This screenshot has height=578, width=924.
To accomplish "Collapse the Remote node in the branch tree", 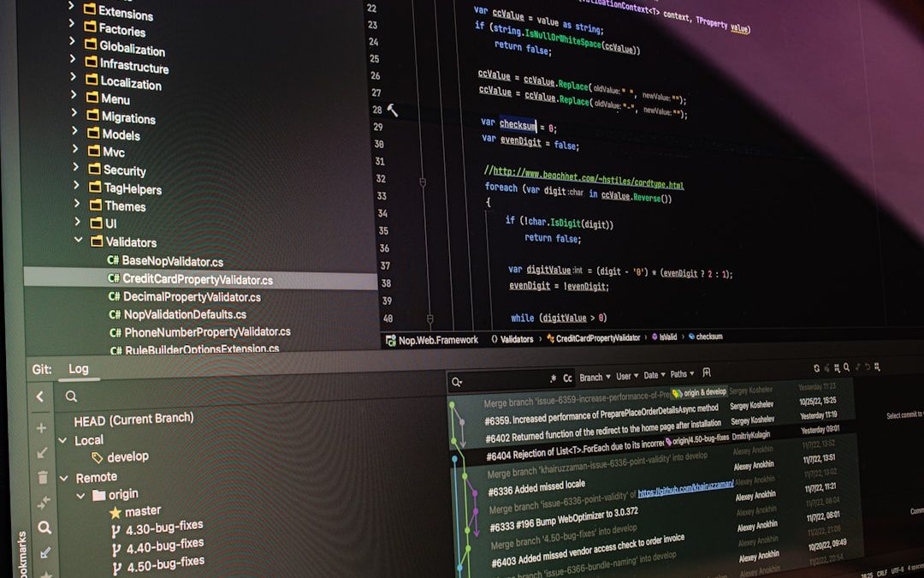I will click(65, 477).
